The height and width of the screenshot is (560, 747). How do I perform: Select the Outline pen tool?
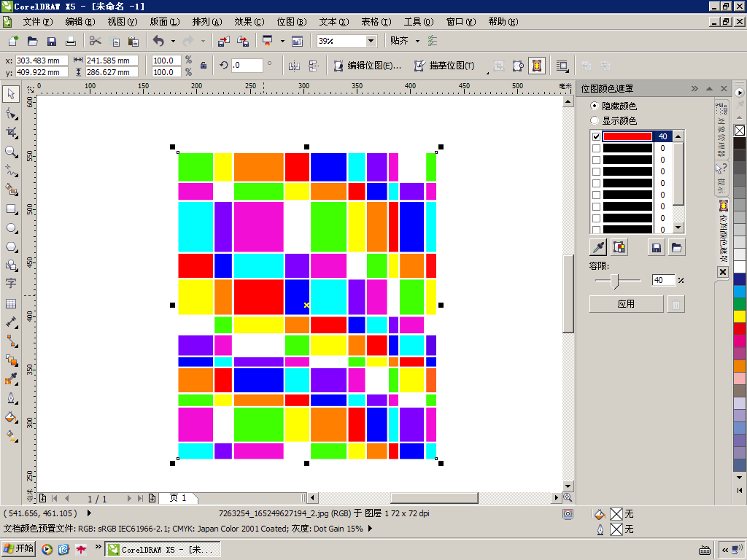click(x=11, y=399)
